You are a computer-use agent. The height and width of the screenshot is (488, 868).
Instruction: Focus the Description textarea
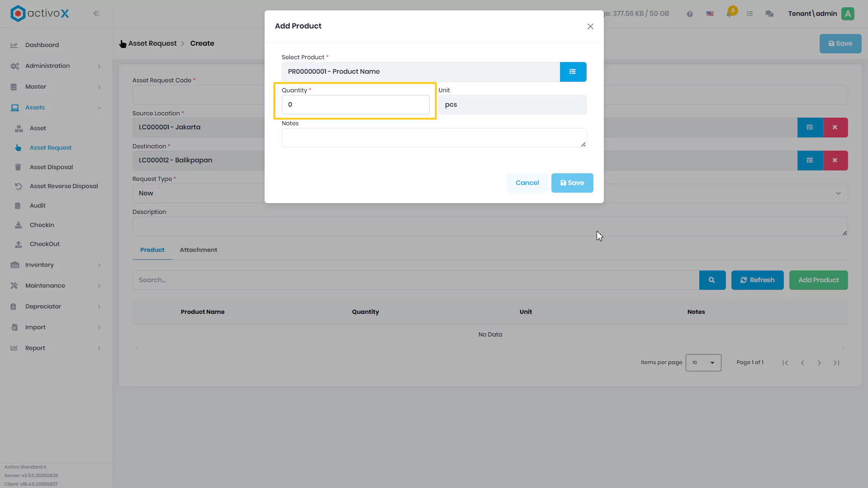(490, 227)
